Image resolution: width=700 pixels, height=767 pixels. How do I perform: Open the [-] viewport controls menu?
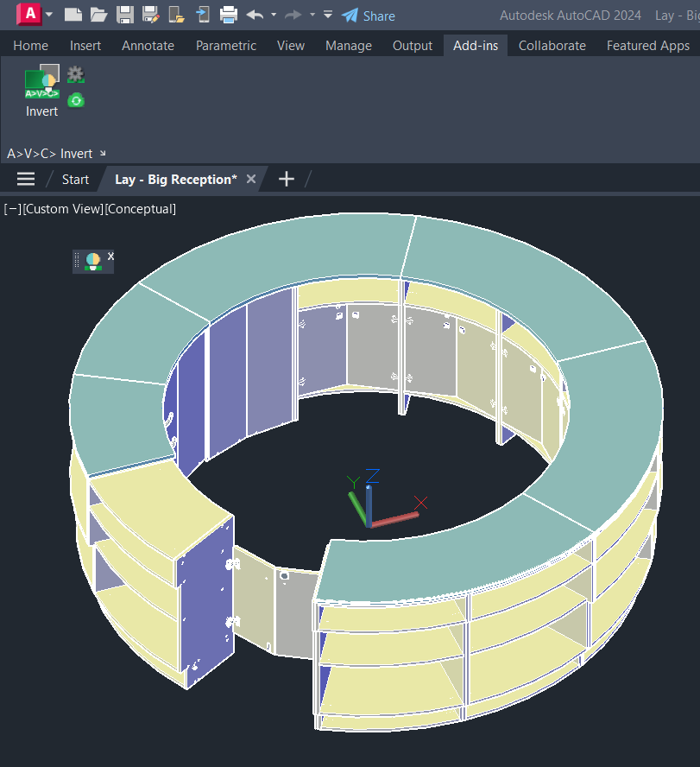tap(13, 209)
